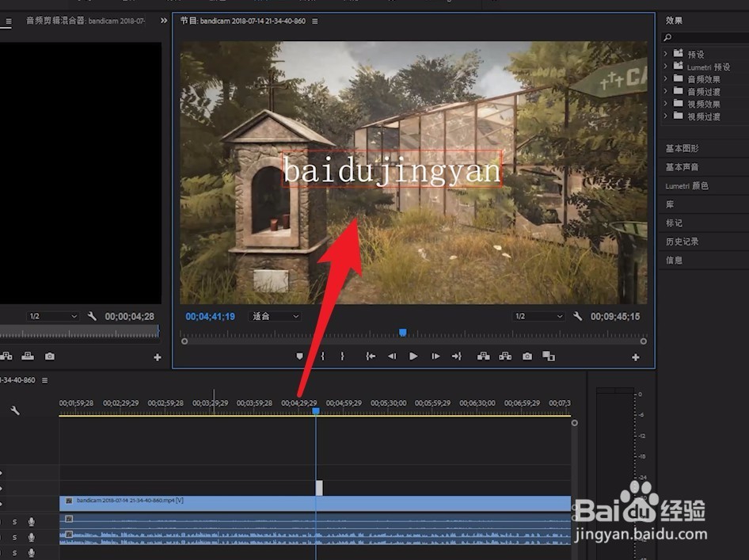Image resolution: width=749 pixels, height=560 pixels.
Task: Select fx badge on bandicam video clip
Action: [69, 501]
